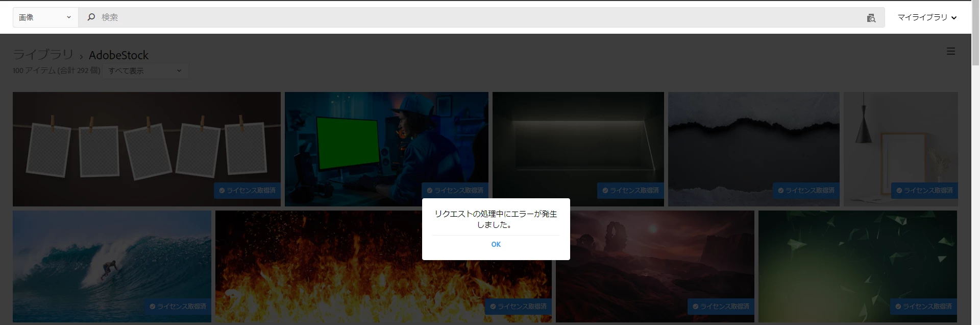Viewport: 980px width, 325px height.
Task: Open the green screen gamer thumbnail
Action: [x=386, y=149]
